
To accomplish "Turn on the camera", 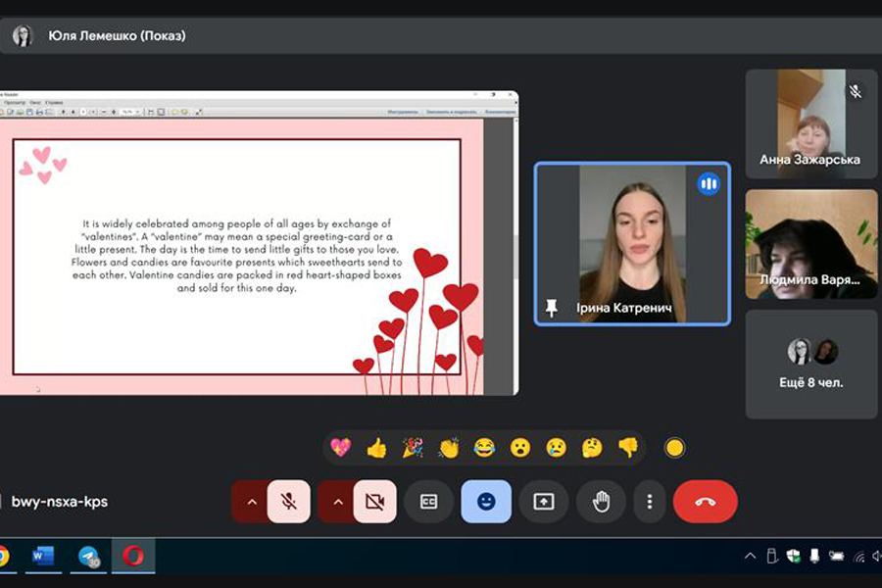I will point(374,502).
